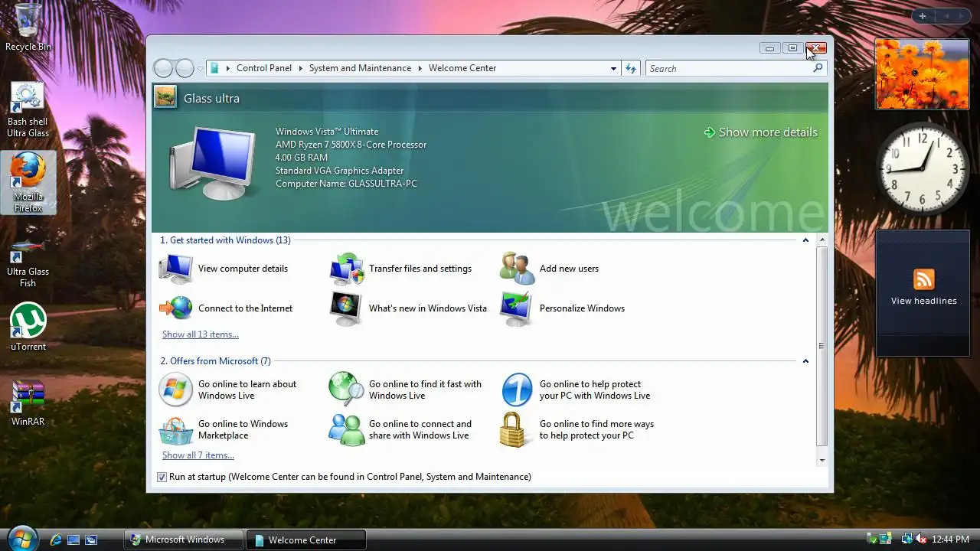Click Welcome Center in the breadcrumb
The height and width of the screenshot is (551, 980).
pos(462,68)
